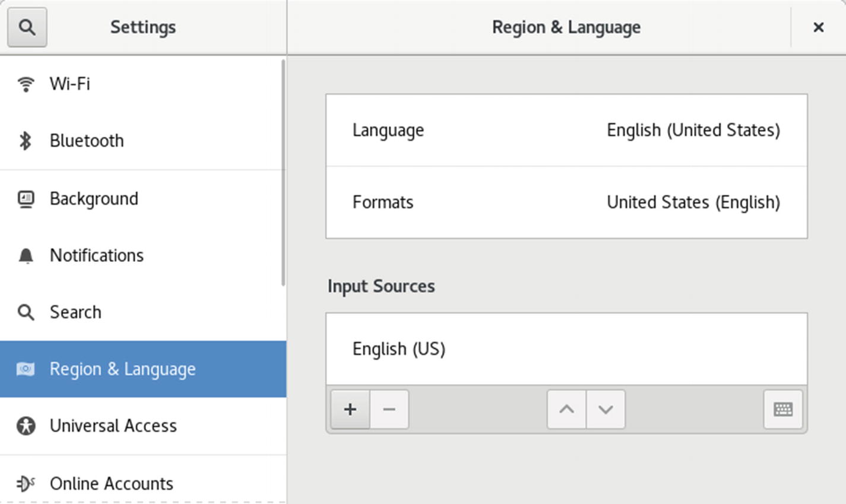This screenshot has width=846, height=504.
Task: Click the Notifications bell icon
Action: tap(26, 256)
